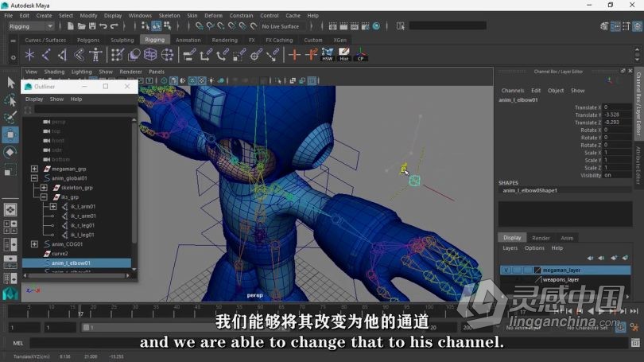Click Visibility value 'on' in Channel Box
644x362 pixels.
[x=617, y=175]
